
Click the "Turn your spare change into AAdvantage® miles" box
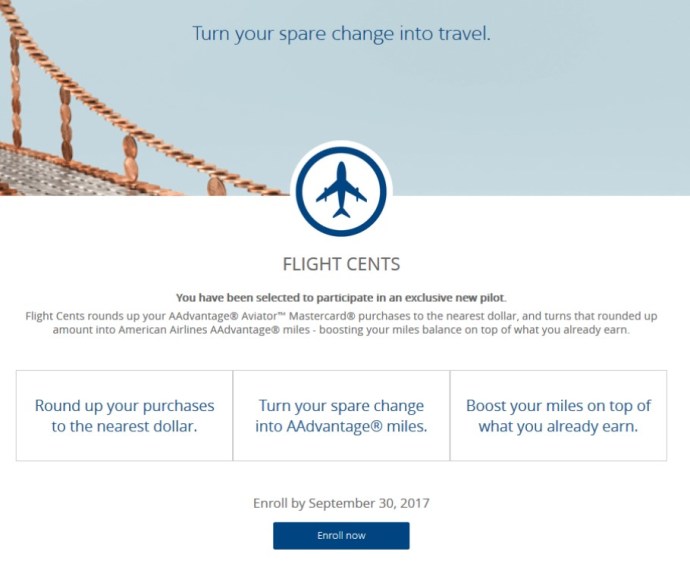341,415
